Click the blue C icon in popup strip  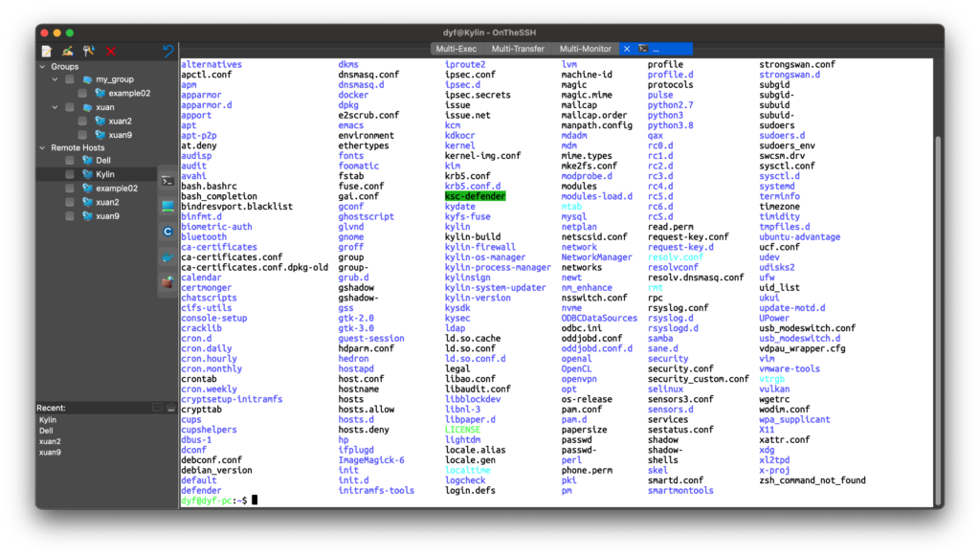pos(167,232)
